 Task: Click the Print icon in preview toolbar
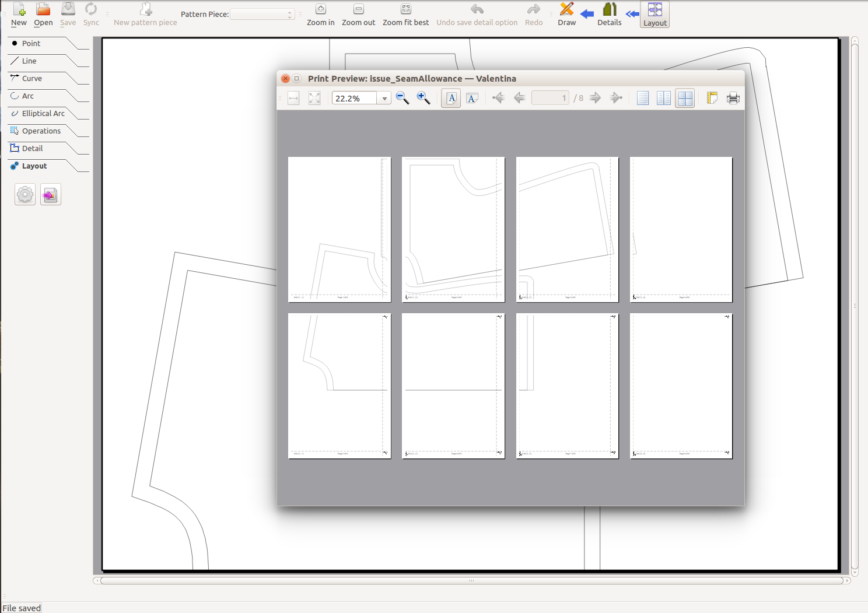(733, 99)
